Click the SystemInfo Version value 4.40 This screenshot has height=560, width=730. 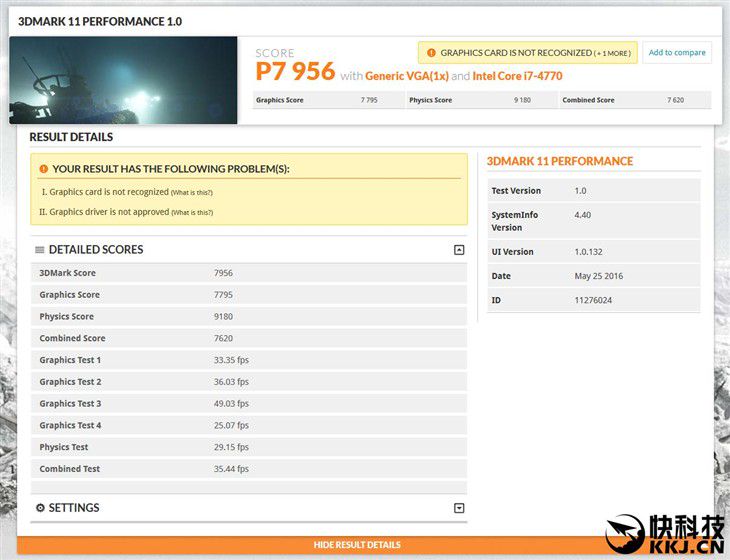click(582, 215)
